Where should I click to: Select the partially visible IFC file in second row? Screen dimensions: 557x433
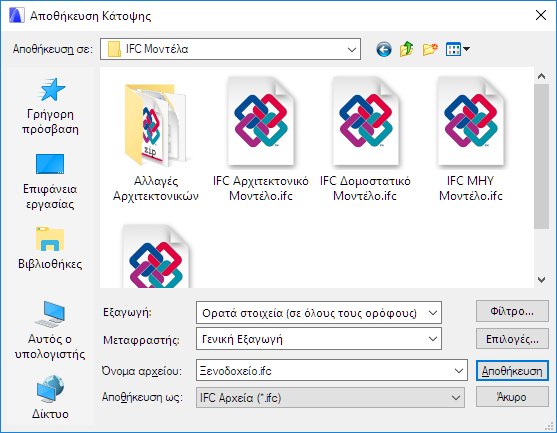156,256
